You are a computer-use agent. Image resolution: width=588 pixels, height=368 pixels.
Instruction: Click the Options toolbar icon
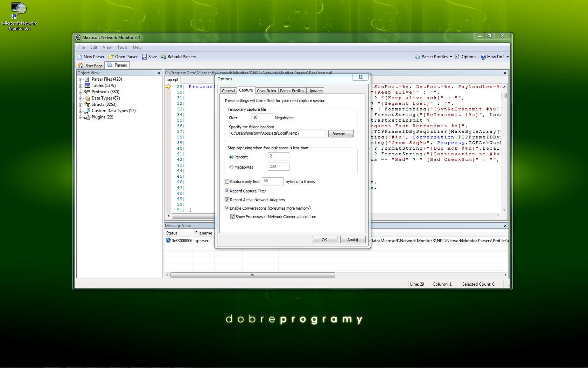click(457, 57)
